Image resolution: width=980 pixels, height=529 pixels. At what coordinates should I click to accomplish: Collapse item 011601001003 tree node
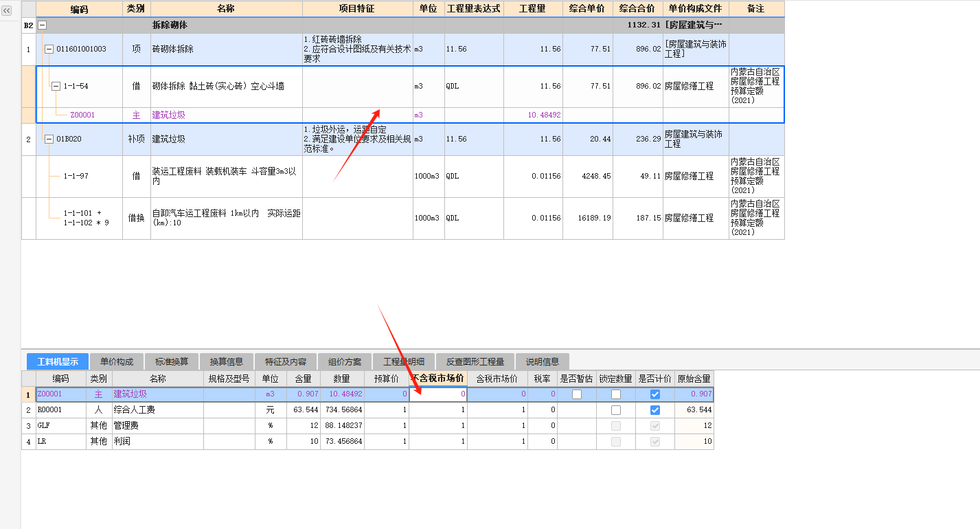coord(49,49)
